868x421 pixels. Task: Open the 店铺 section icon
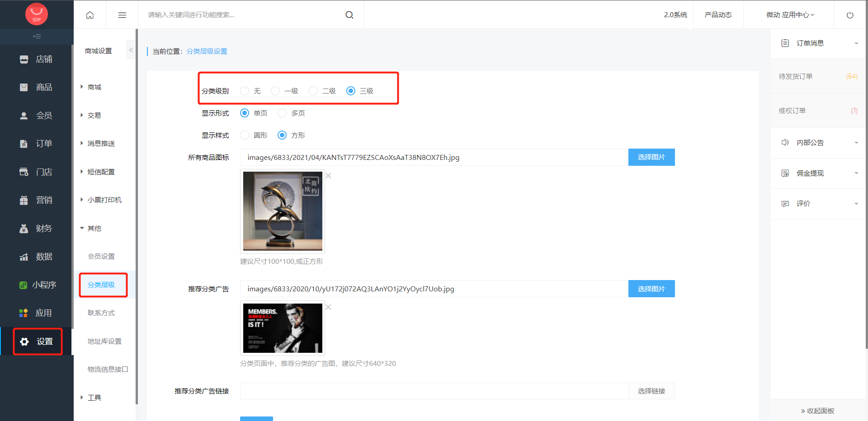24,59
